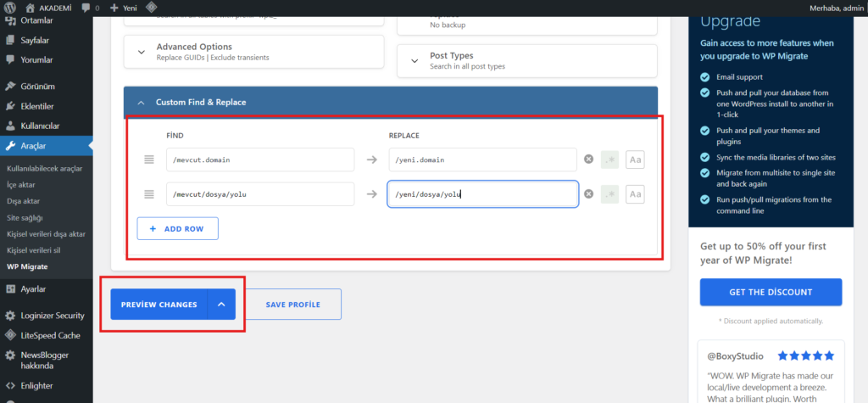Screen dimensions: 868x403
Task: Click the /yeni.domain replace field
Action: (482, 160)
